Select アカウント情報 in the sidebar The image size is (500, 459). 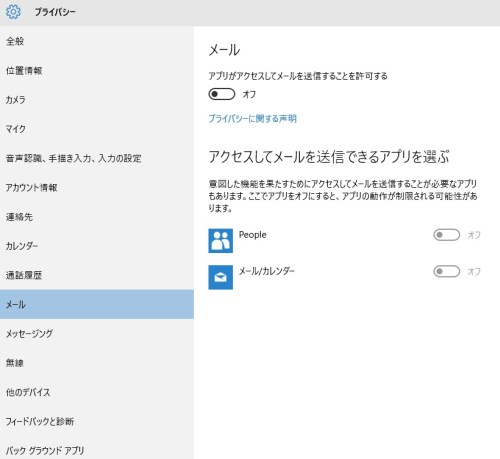[x=97, y=187]
